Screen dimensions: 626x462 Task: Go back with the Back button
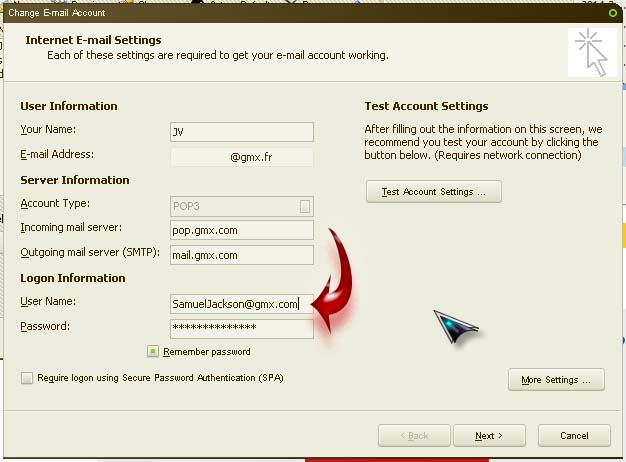tap(412, 436)
